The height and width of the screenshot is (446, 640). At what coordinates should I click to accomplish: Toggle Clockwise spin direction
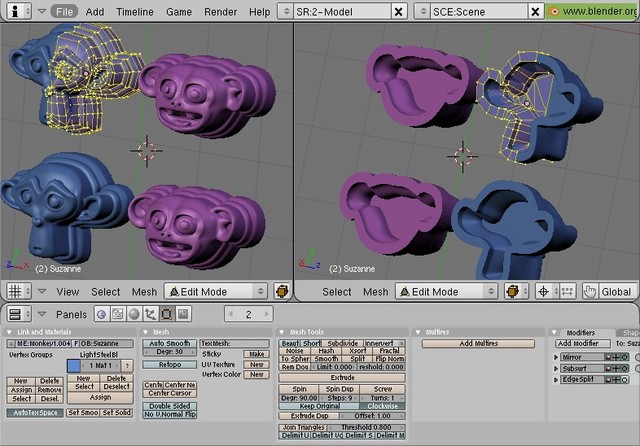pyautogui.click(x=382, y=406)
